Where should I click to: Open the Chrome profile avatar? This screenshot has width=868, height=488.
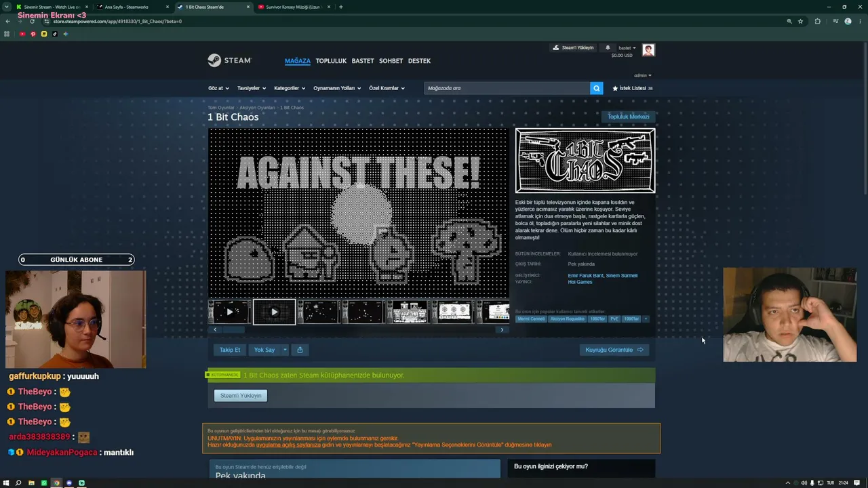pos(848,21)
